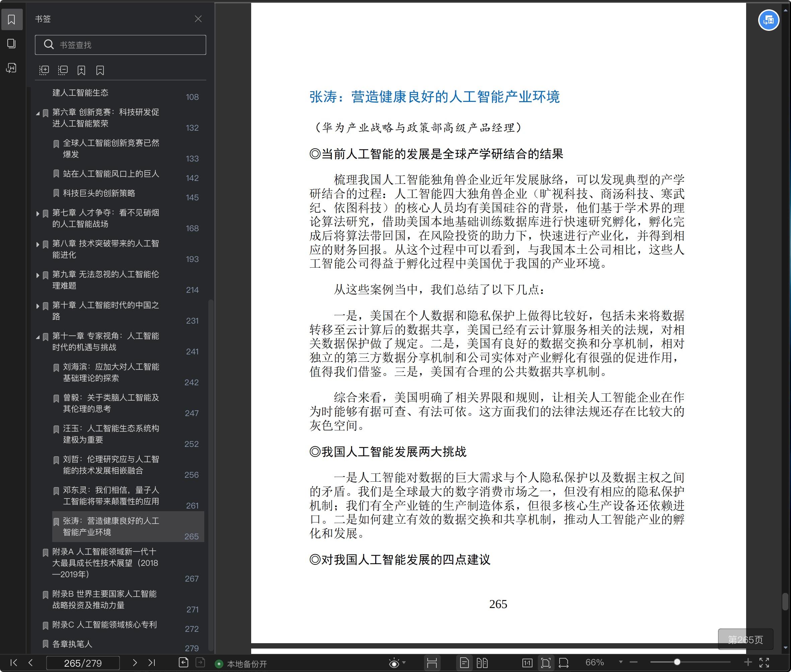The width and height of the screenshot is (791, 672).
Task: Click the bookmark search field
Action: [120, 45]
